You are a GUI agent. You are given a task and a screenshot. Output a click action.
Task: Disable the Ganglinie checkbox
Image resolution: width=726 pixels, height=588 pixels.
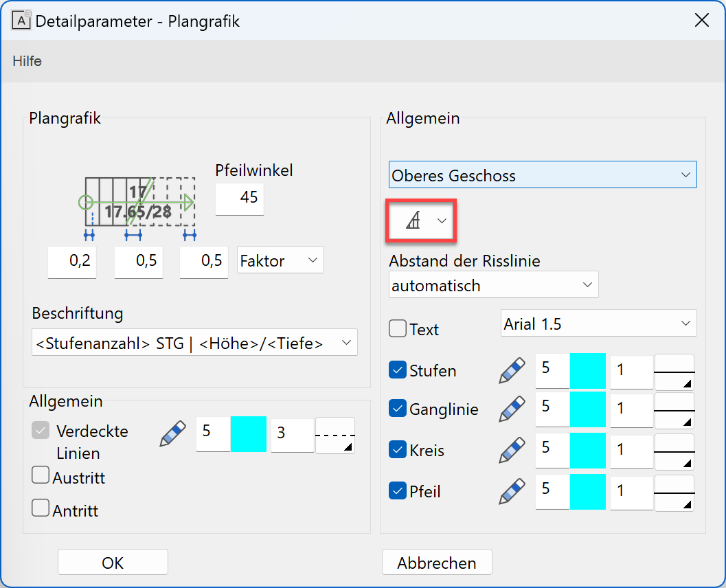[398, 408]
